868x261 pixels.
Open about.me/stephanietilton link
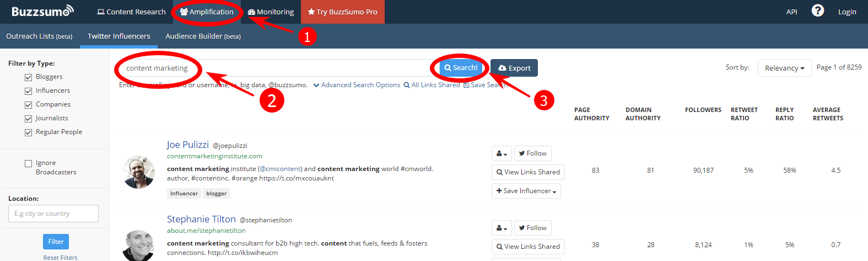pyautogui.click(x=206, y=231)
